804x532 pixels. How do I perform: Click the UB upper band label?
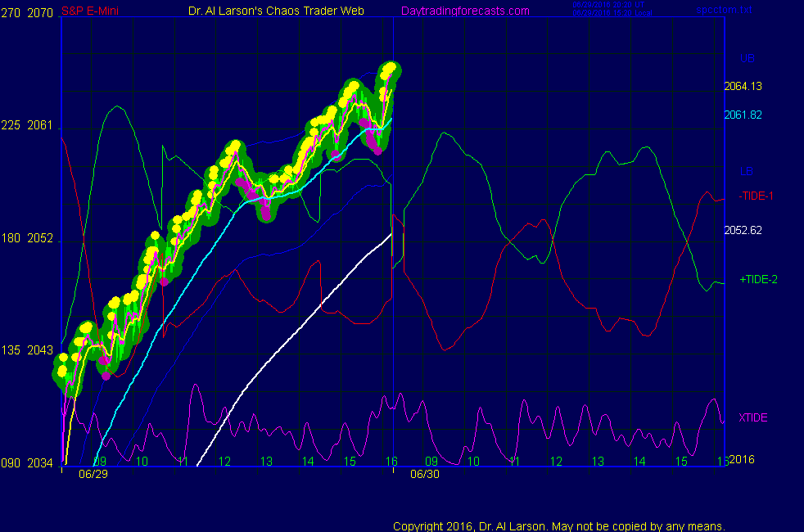point(747,59)
